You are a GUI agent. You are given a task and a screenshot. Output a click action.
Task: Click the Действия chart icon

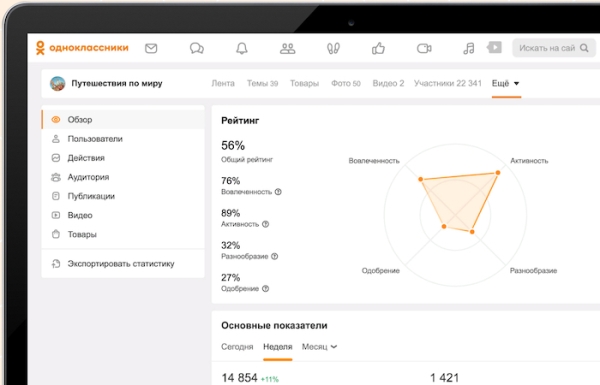point(56,158)
